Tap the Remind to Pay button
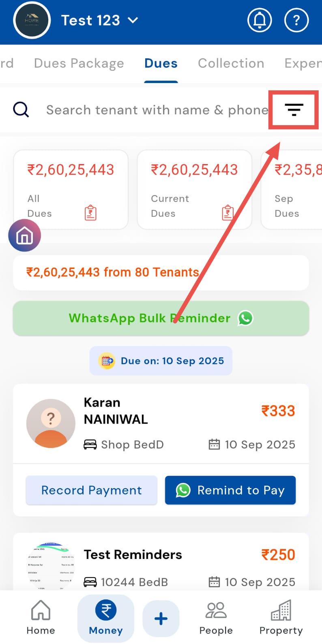The width and height of the screenshot is (322, 644). tap(230, 490)
